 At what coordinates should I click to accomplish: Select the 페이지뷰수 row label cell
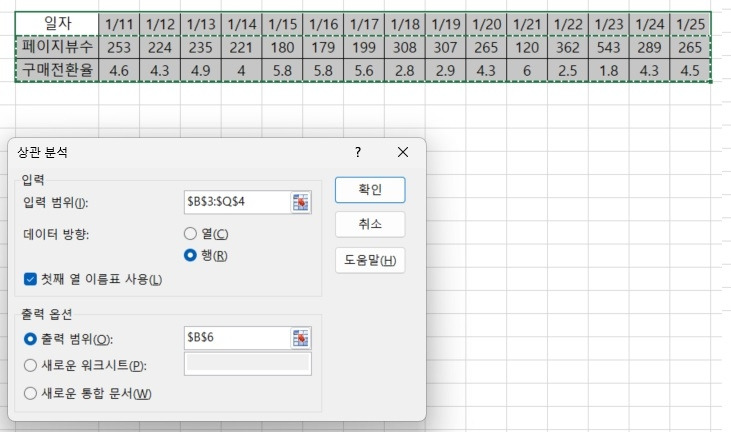point(57,47)
